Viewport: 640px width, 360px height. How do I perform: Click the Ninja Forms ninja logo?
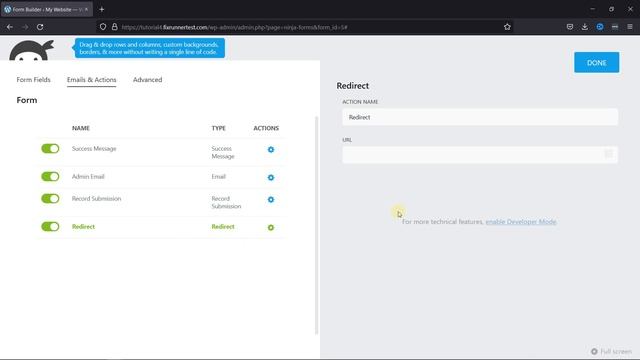31,50
